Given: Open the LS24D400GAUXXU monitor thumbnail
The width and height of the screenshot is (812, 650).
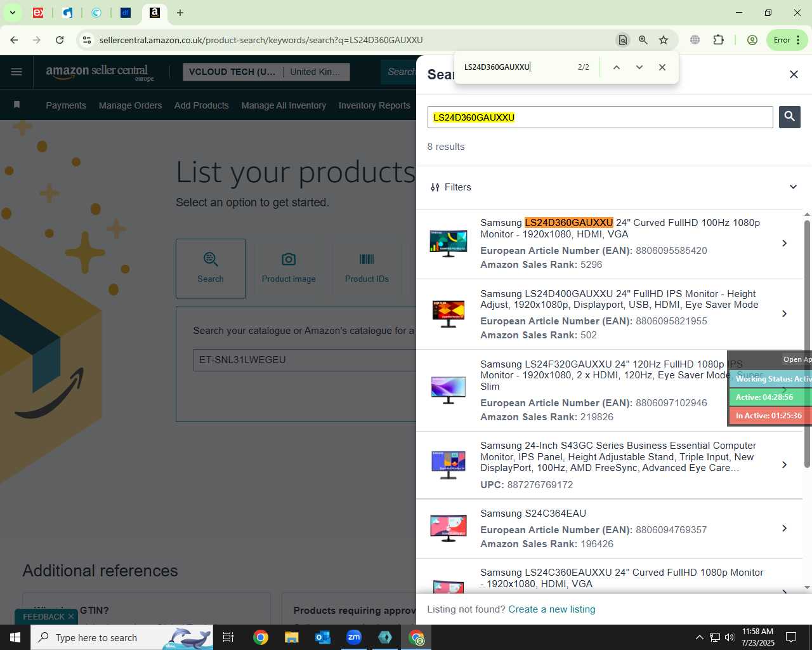Looking at the screenshot, I should tap(448, 314).
